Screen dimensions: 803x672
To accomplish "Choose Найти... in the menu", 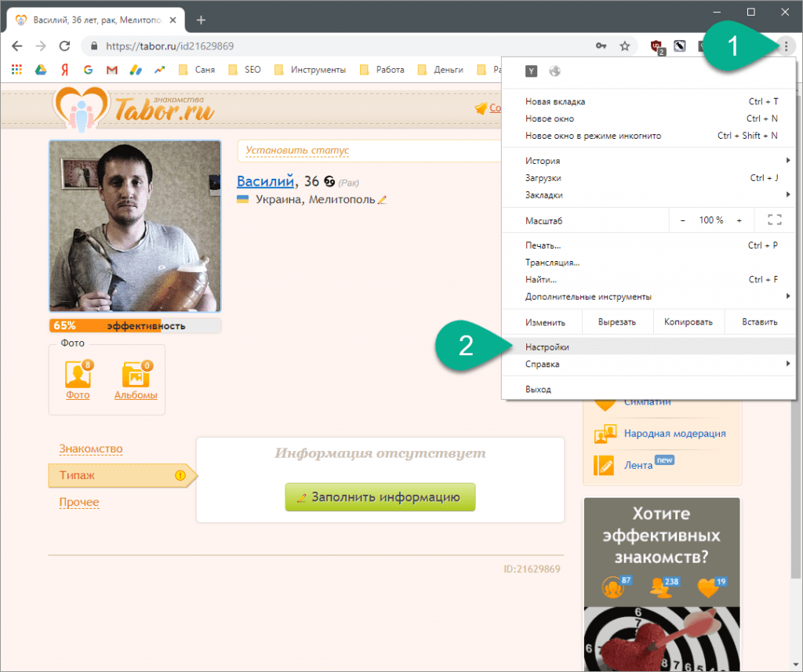I will tap(649, 279).
